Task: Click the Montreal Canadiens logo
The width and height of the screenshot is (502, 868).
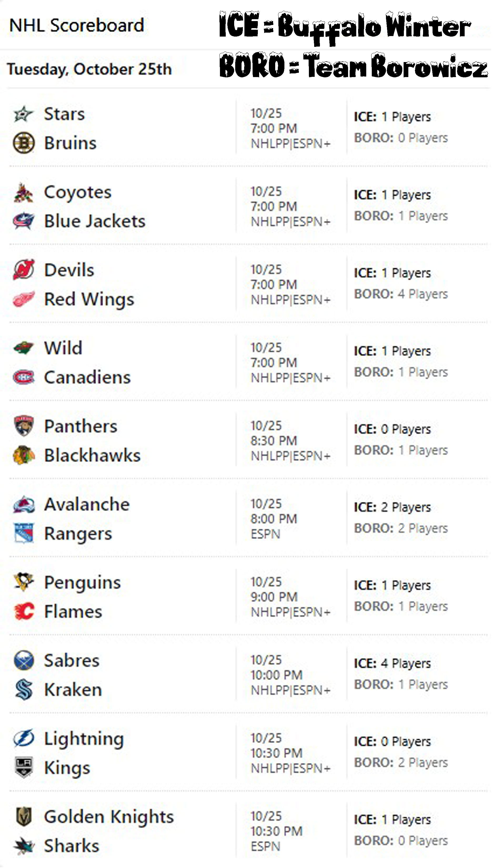Action: tap(23, 377)
